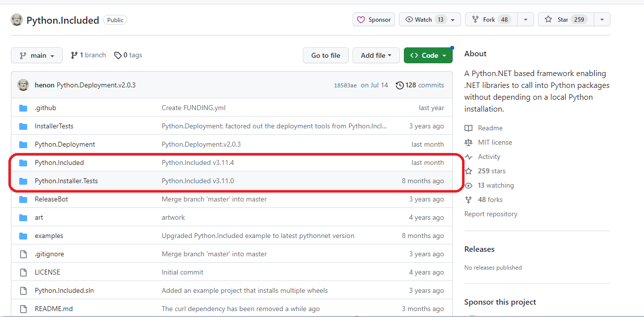The height and width of the screenshot is (317, 644).
Task: Open commit message Python.Included v3.11.0
Action: coord(198,181)
